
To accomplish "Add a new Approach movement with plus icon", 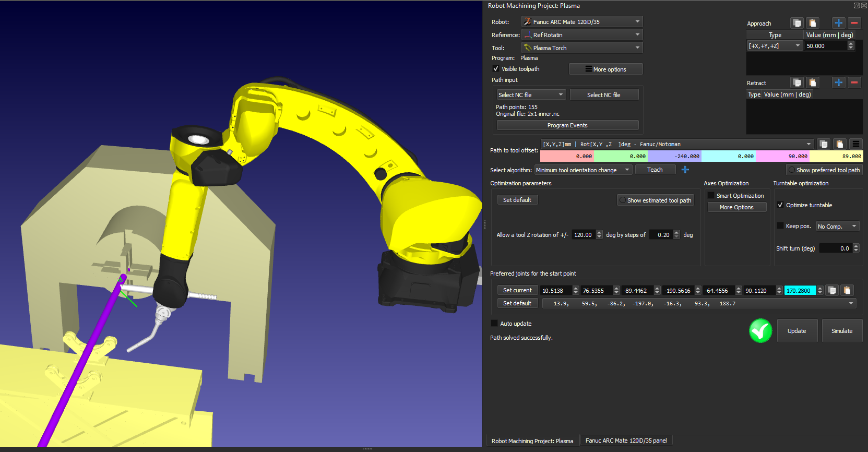I will [x=838, y=23].
